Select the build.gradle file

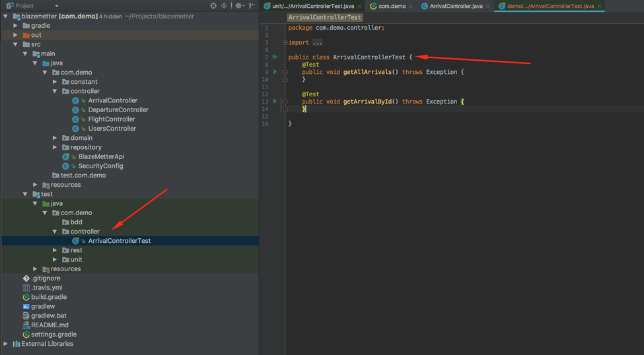point(48,297)
